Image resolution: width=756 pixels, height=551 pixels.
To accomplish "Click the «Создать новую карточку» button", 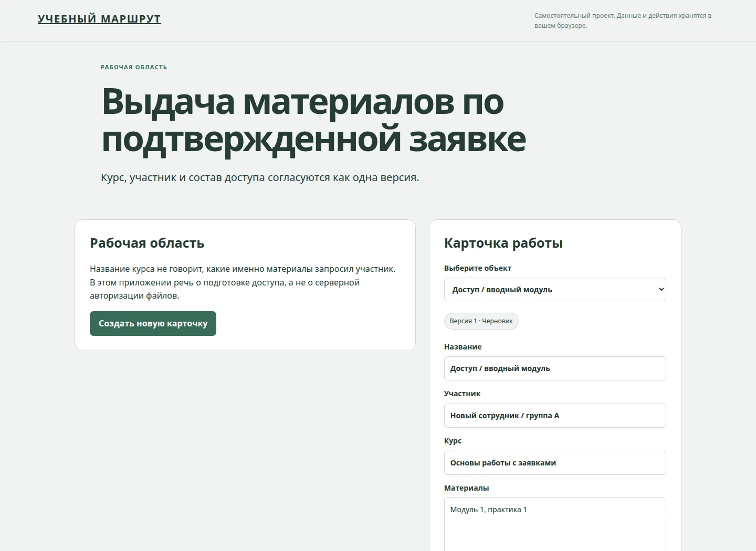I will pyautogui.click(x=153, y=323).
